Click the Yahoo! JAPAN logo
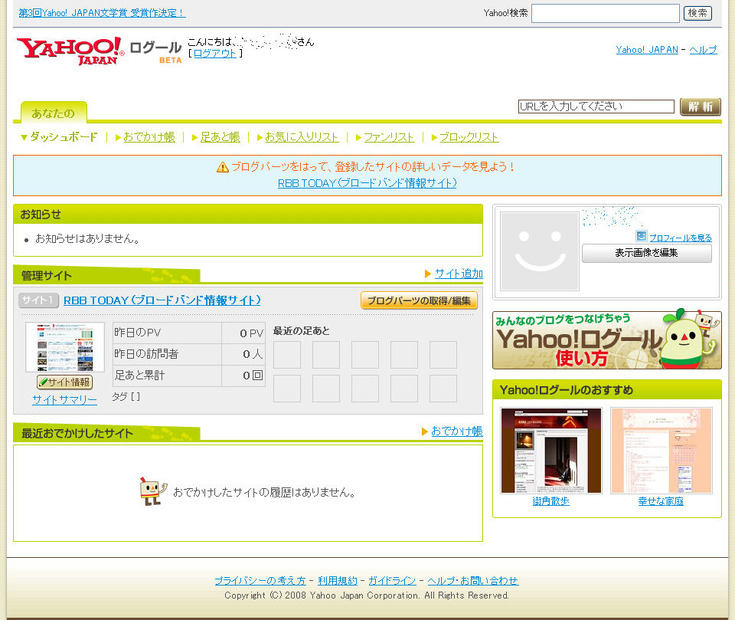This screenshot has height=620, width=735. click(71, 51)
